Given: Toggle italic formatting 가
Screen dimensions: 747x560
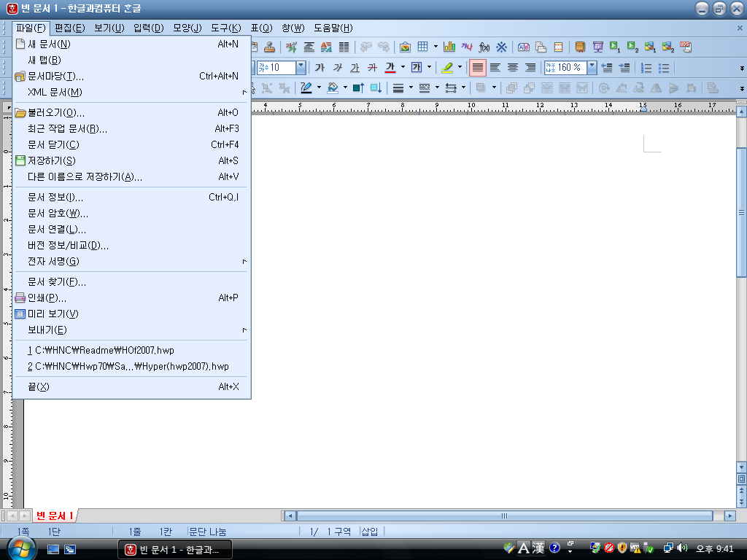Looking at the screenshot, I should (337, 68).
